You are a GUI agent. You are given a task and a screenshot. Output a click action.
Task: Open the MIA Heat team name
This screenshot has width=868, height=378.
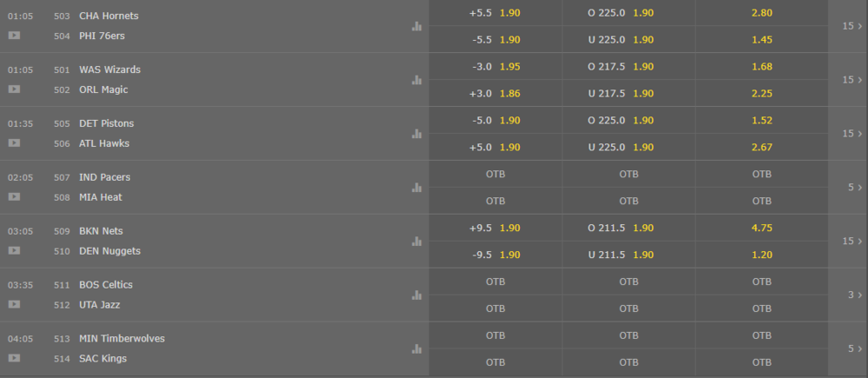click(101, 196)
